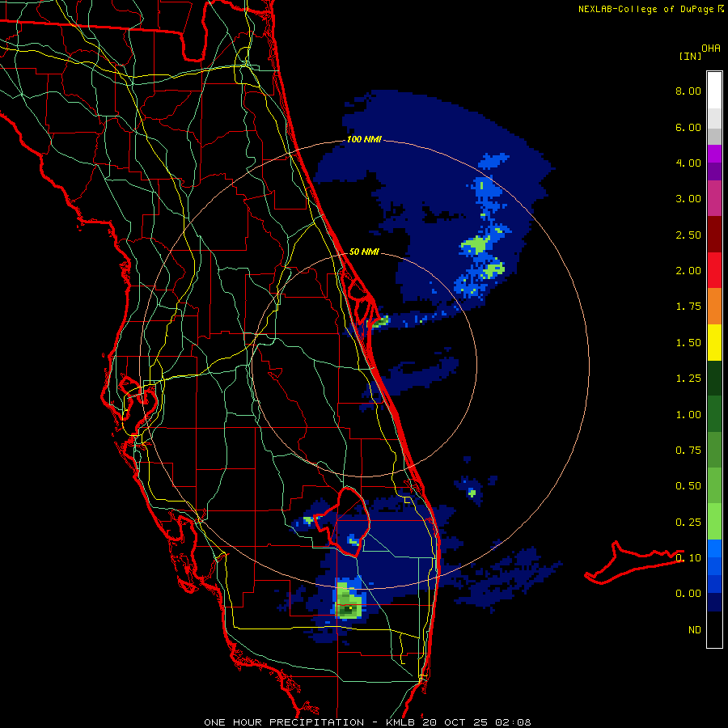Image resolution: width=728 pixels, height=728 pixels.
Task: Select the yellow swatch in the color scale
Action: (714, 342)
